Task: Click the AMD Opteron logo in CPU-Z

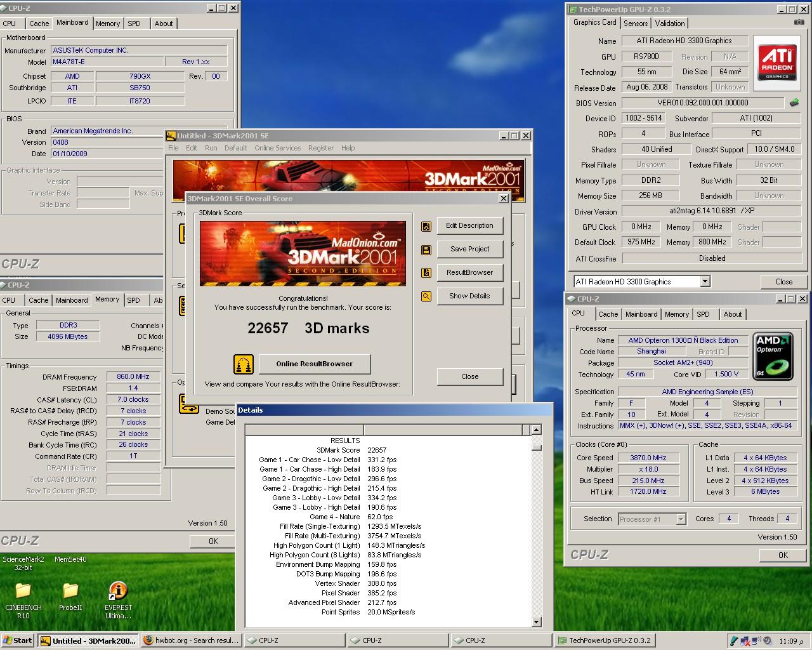Action: (x=773, y=357)
